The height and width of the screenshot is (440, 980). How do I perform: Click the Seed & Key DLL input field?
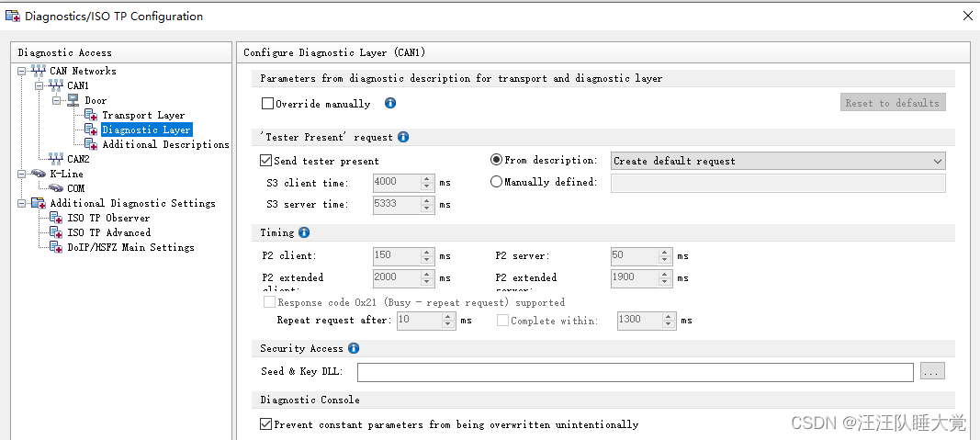[635, 372]
